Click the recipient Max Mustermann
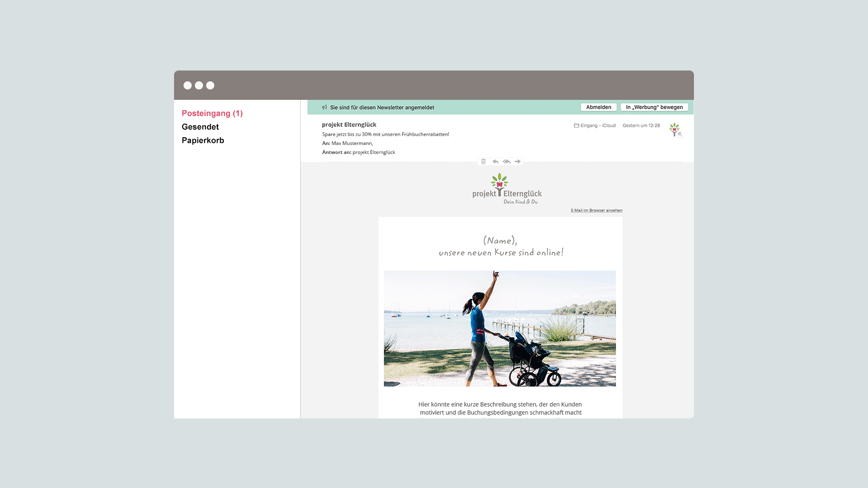The height and width of the screenshot is (488, 868). click(x=352, y=143)
